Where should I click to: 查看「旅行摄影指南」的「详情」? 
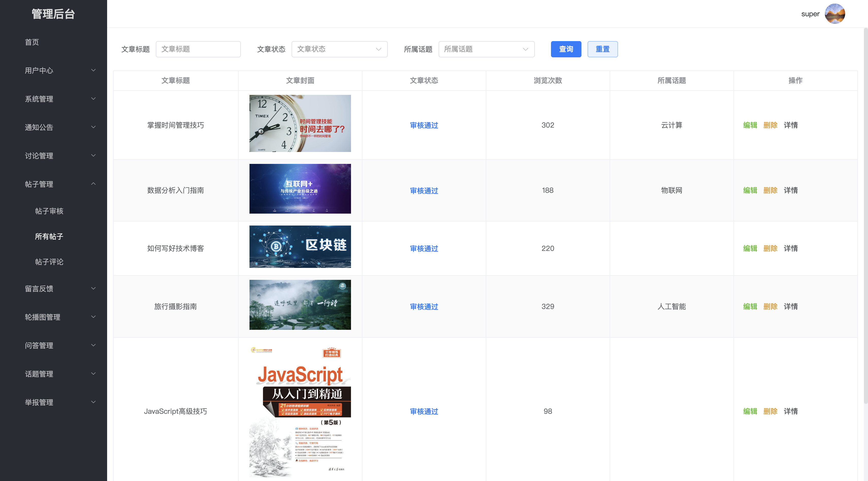(x=791, y=306)
